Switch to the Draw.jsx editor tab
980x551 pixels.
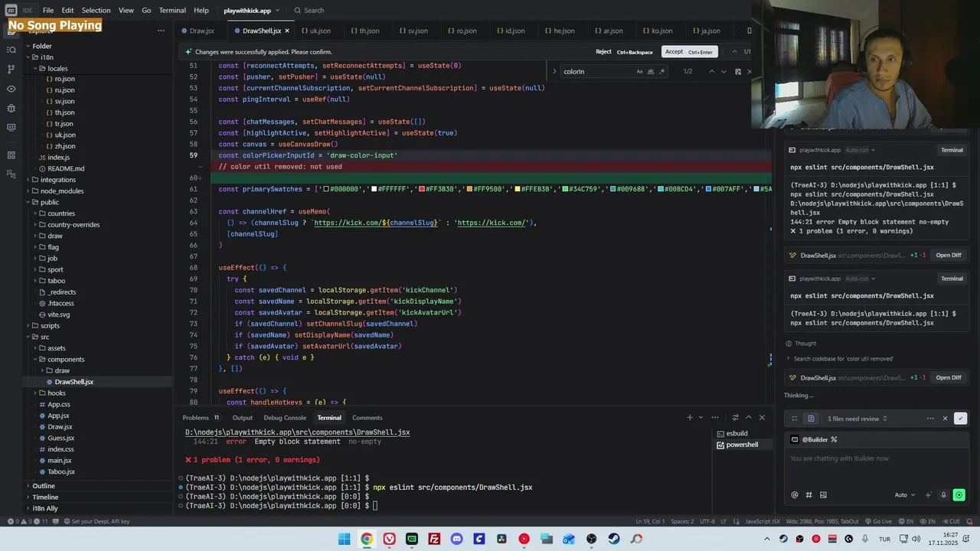(x=197, y=31)
